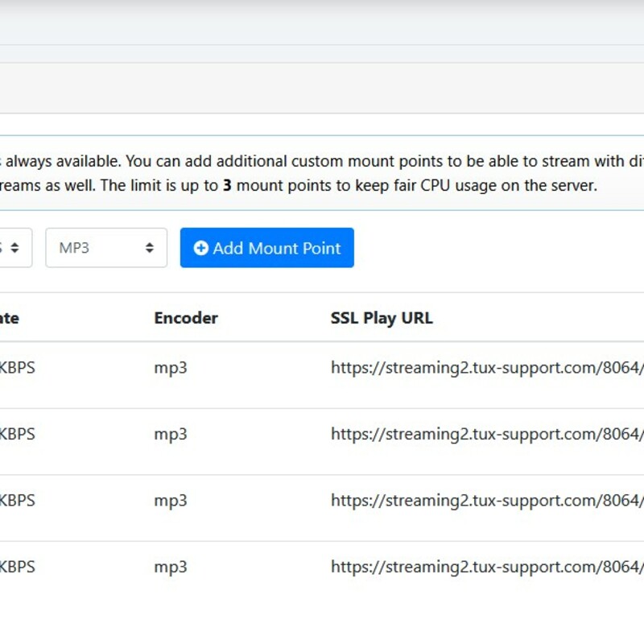
Task: Click the KBPS bitrate value in last row
Action: pyautogui.click(x=17, y=567)
